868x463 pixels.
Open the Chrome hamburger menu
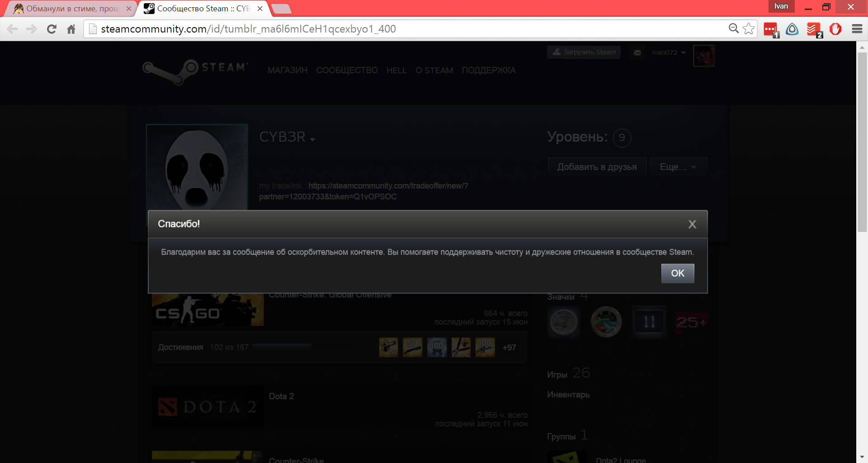(x=857, y=29)
